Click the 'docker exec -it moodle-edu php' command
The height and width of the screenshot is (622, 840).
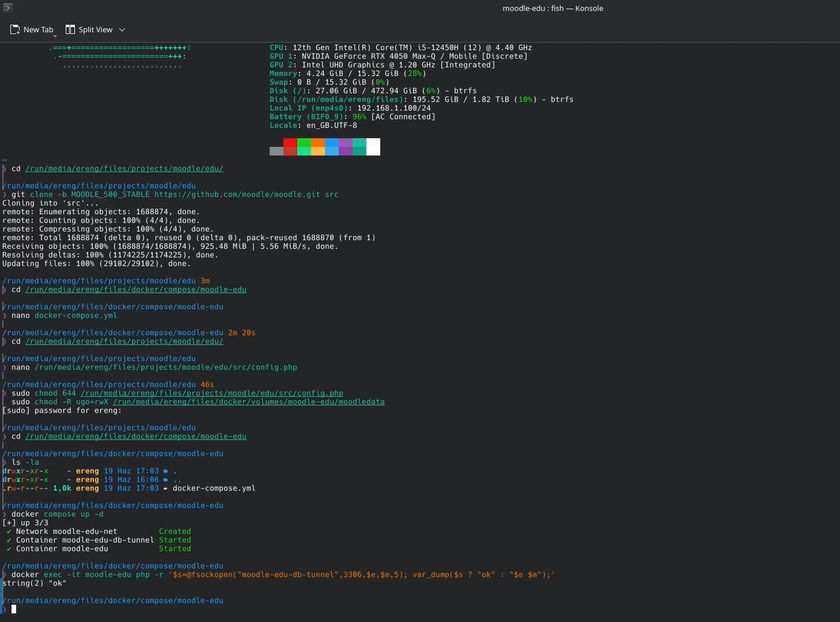283,575
